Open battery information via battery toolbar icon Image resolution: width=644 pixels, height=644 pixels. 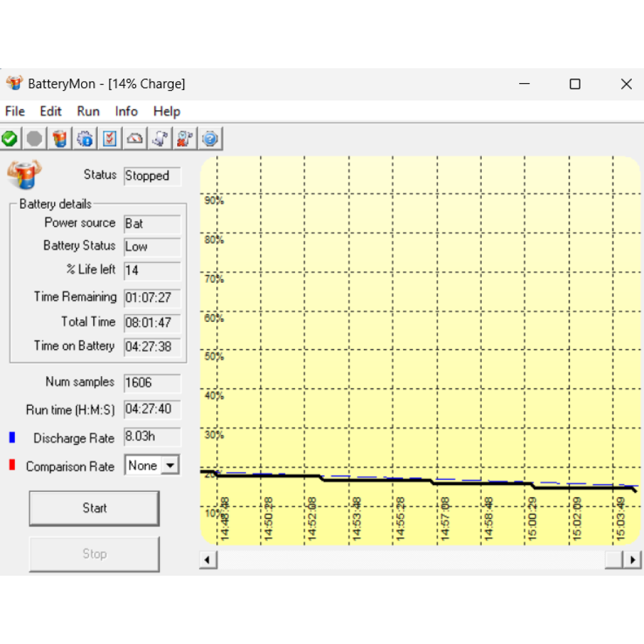click(60, 138)
